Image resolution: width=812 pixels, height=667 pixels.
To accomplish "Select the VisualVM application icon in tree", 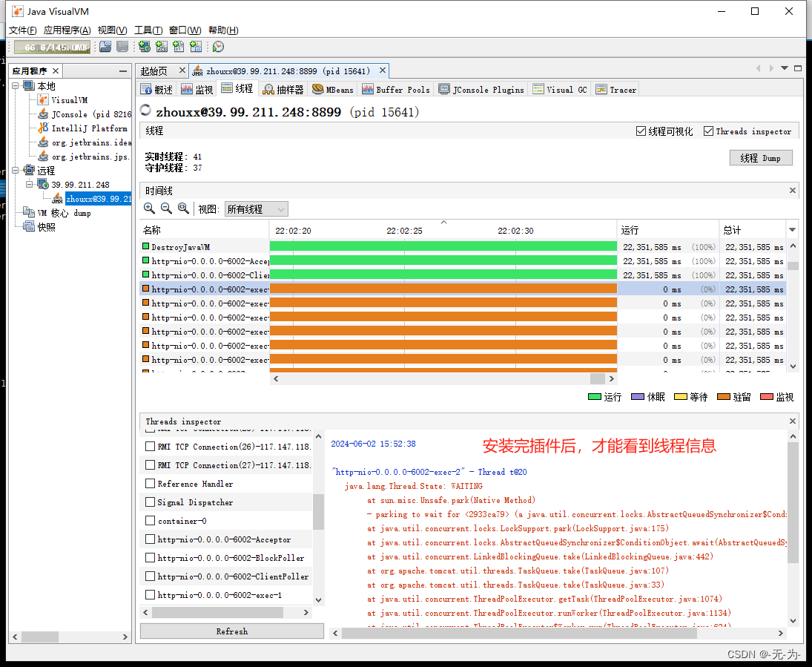I will [x=44, y=99].
